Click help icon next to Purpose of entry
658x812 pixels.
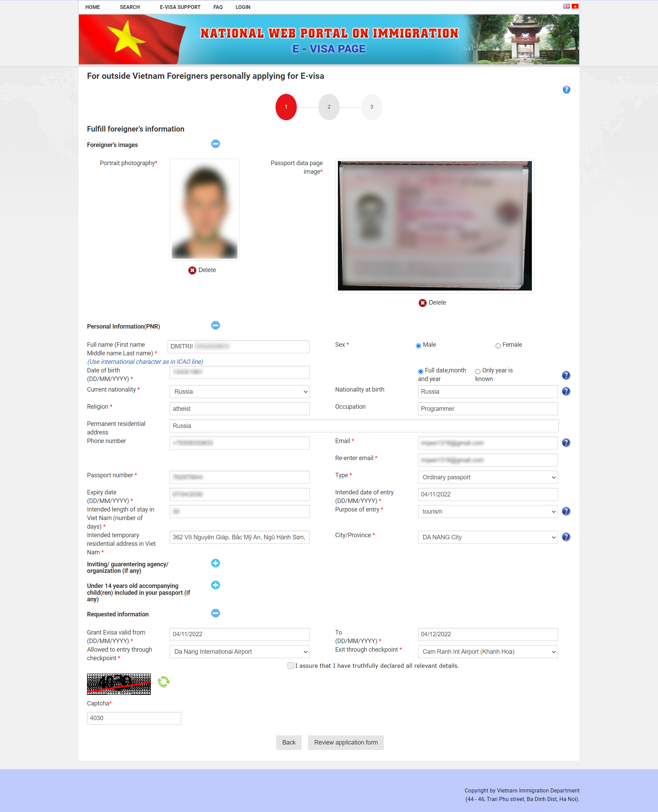point(565,511)
